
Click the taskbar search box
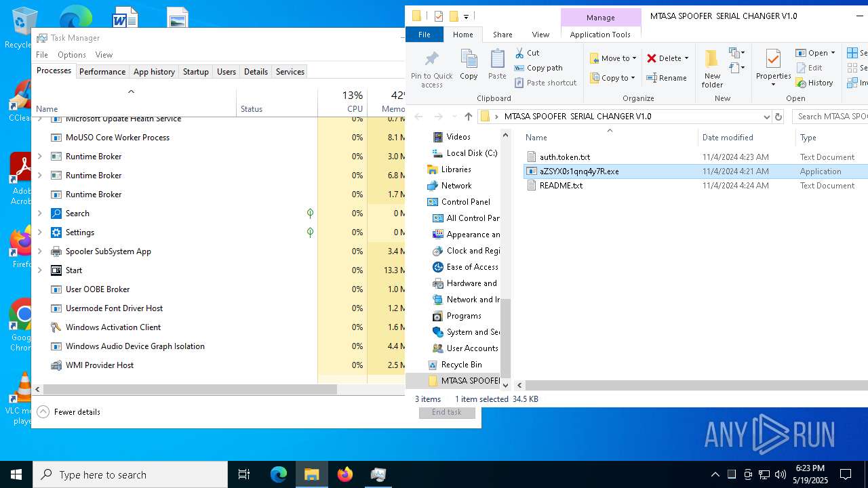coord(130,474)
